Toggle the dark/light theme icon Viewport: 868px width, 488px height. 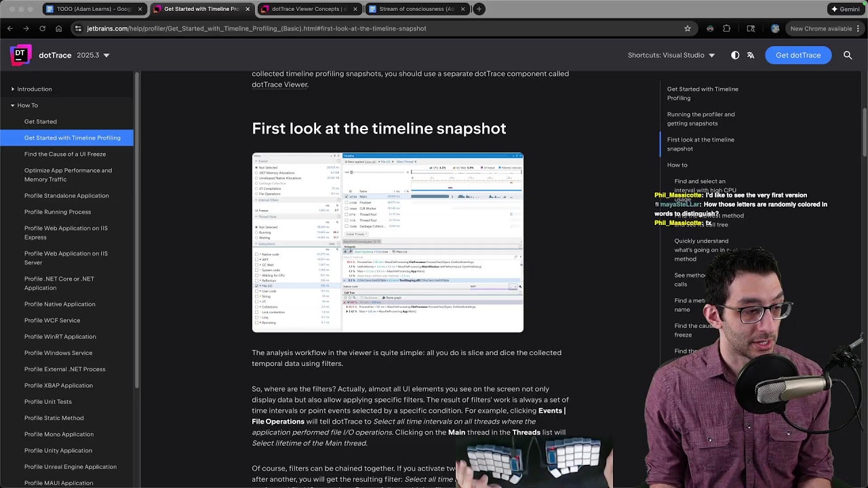pos(735,55)
